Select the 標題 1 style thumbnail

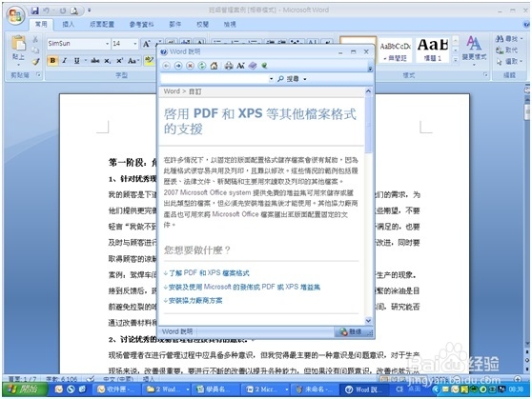click(x=433, y=50)
